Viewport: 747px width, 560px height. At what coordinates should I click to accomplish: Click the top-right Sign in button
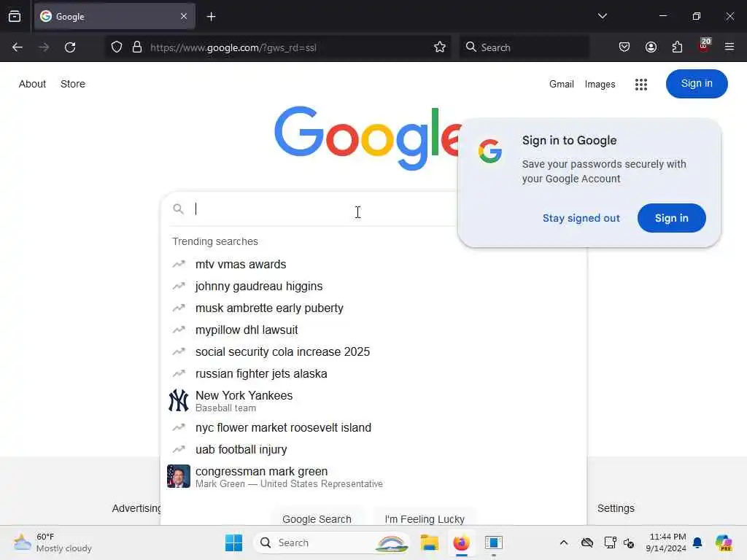point(697,84)
